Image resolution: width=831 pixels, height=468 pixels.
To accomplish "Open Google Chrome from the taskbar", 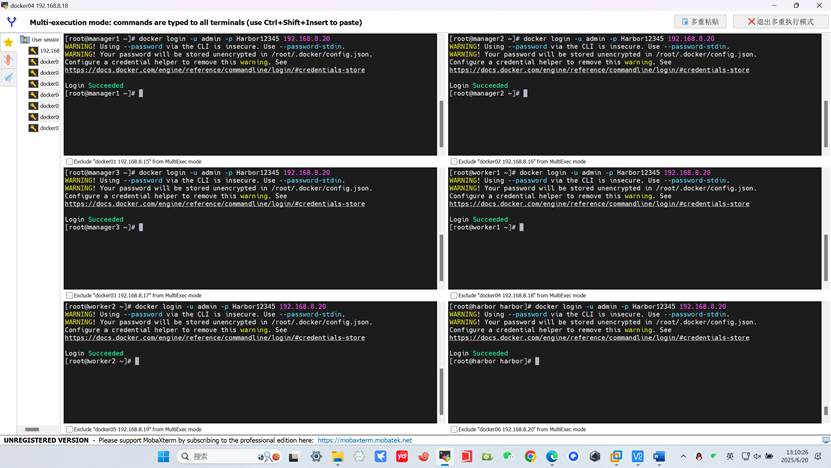I will (x=530, y=456).
